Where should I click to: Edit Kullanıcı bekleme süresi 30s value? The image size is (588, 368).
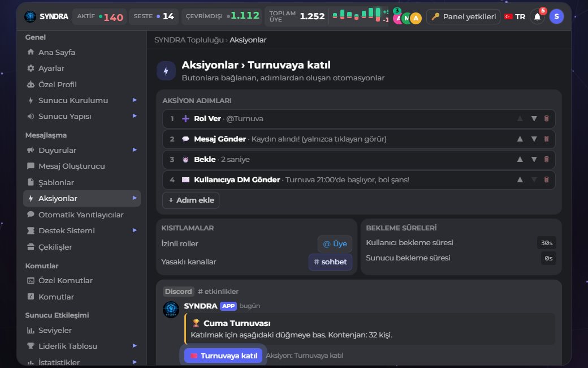[x=546, y=242]
